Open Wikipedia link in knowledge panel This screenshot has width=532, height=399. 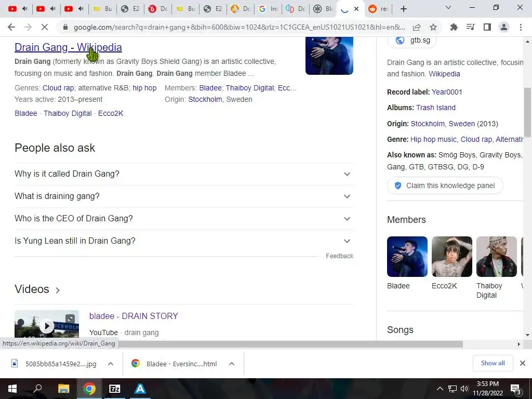coord(444,74)
